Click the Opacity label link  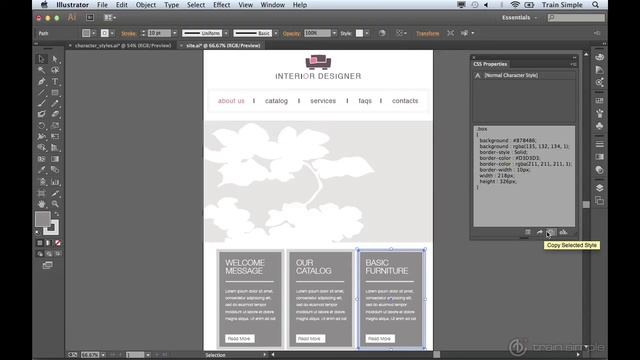click(x=291, y=33)
